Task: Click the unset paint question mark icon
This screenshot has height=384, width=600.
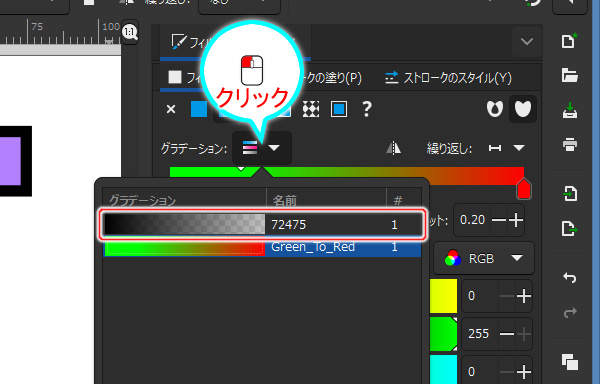Action: (x=367, y=109)
